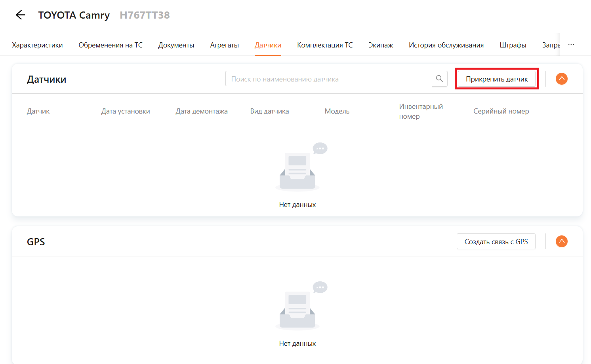Open the more tabs ellipsis menu
The width and height of the screenshot is (591, 364).
point(571,45)
